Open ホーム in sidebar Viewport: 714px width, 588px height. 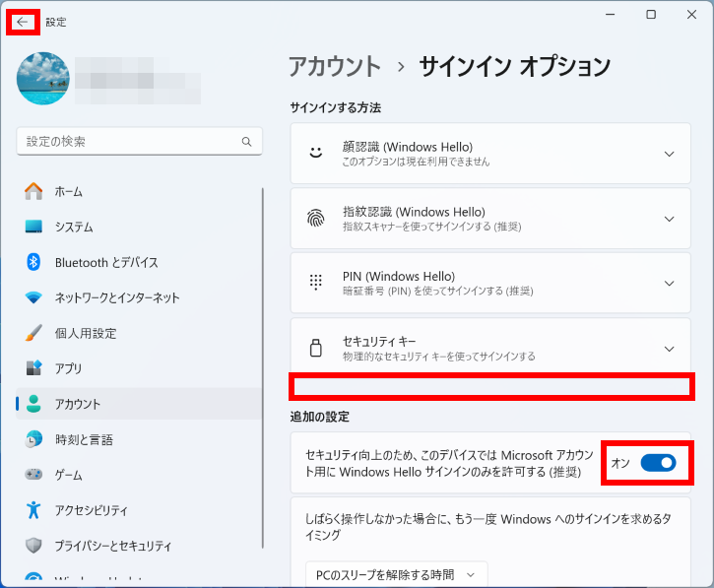pyautogui.click(x=139, y=191)
